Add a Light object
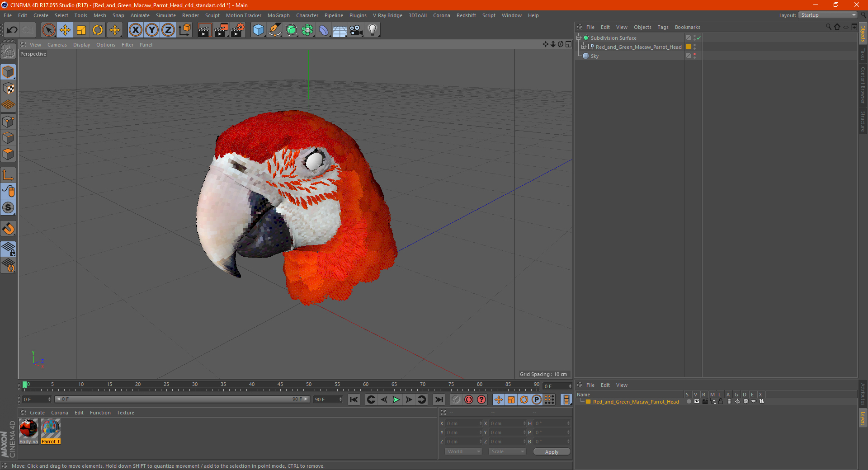Image resolution: width=868 pixels, height=470 pixels. 373,30
